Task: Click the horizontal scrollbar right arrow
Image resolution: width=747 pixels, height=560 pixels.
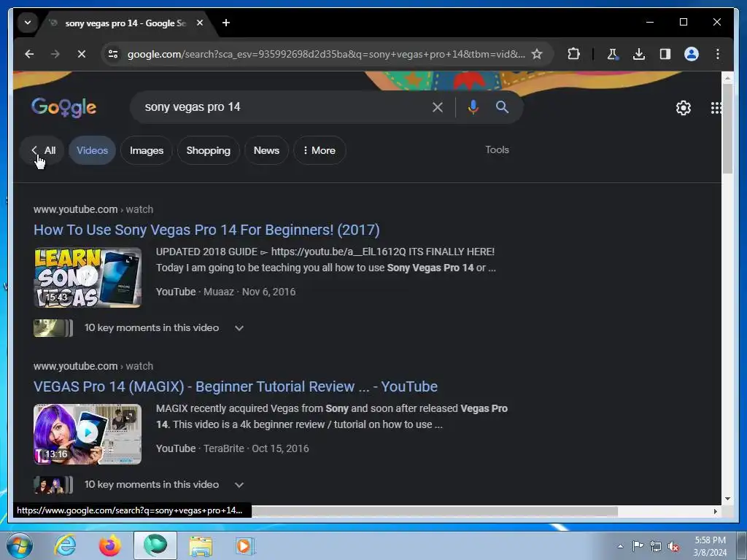Action: 715,511
